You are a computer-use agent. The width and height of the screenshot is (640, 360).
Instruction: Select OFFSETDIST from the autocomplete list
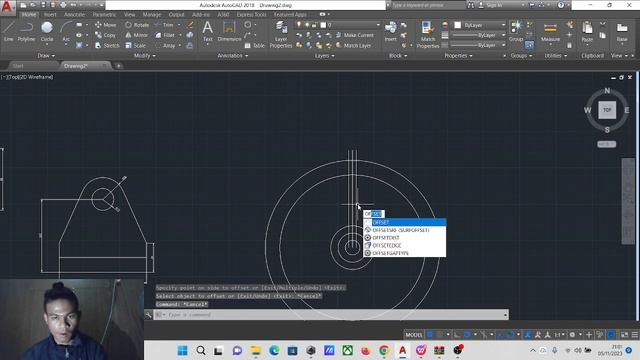click(x=405, y=238)
